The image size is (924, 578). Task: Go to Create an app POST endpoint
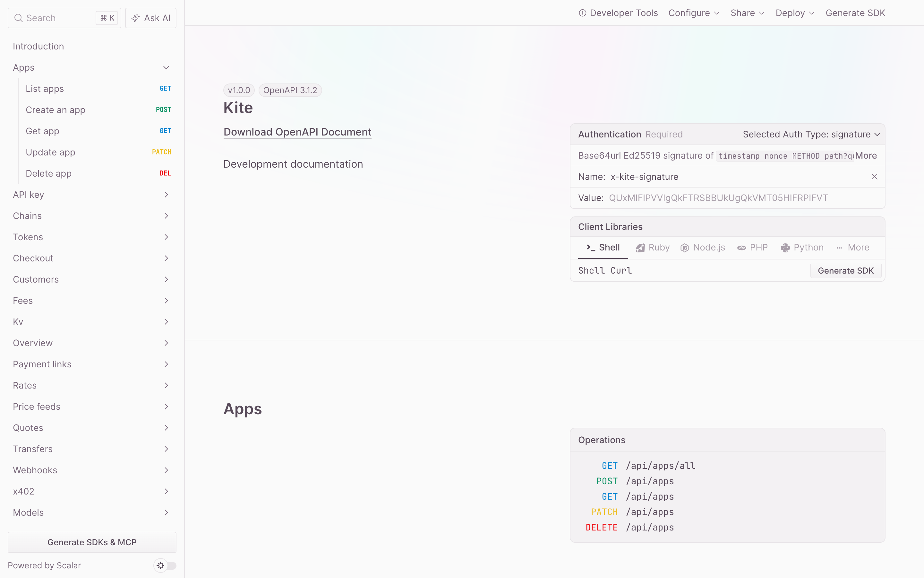click(98, 110)
